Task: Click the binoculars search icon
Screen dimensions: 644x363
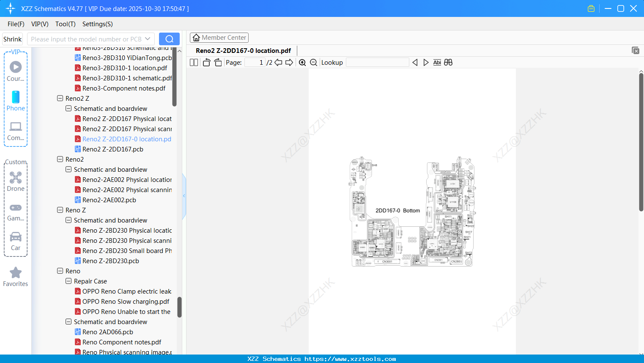Action: click(x=448, y=63)
